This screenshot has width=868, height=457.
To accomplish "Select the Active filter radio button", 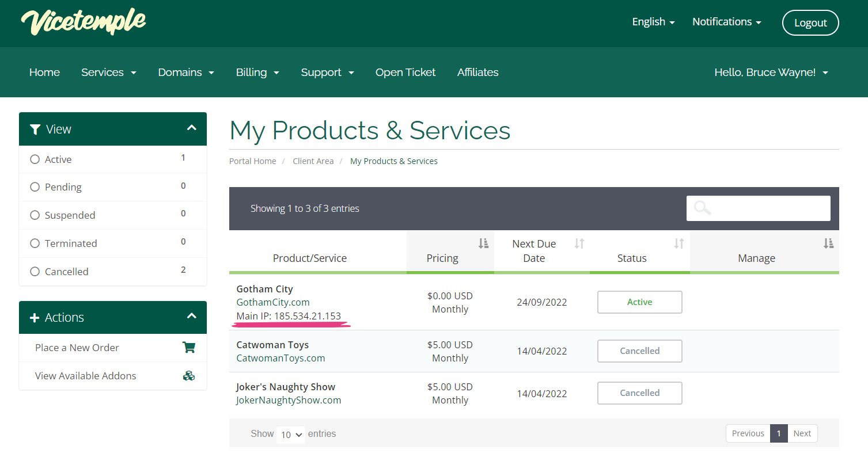I will (35, 159).
